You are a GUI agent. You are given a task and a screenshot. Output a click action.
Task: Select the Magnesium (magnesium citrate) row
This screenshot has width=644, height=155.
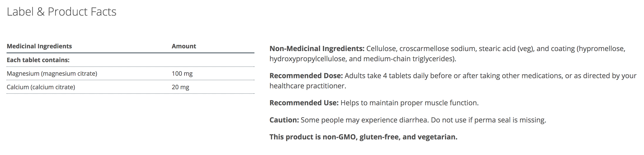(52, 74)
